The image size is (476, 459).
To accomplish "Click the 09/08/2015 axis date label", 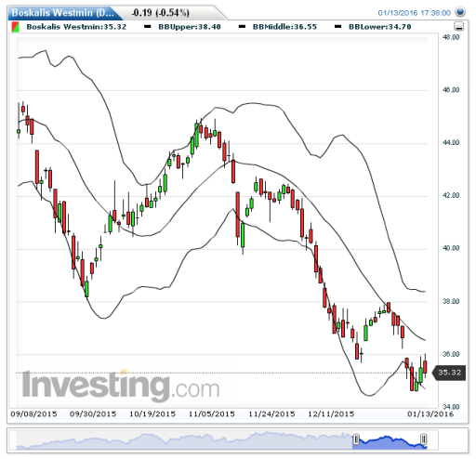I will tap(33, 414).
